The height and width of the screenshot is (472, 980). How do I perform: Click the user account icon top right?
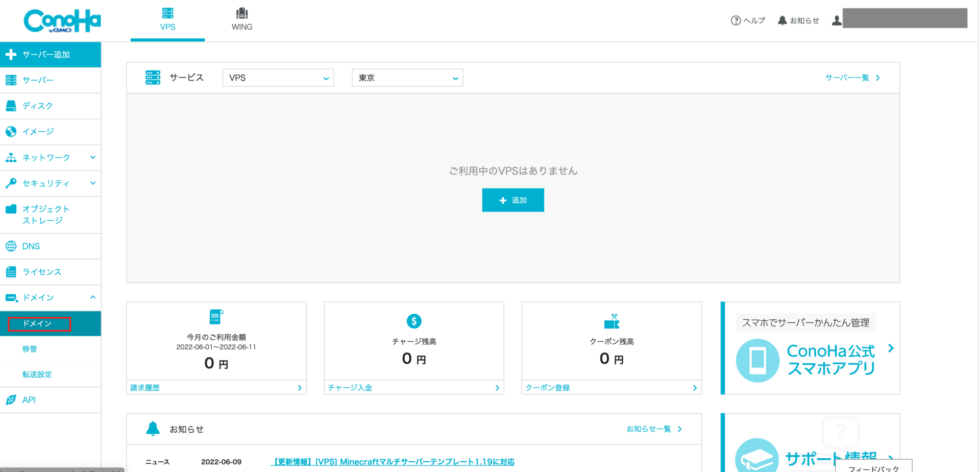tap(837, 19)
